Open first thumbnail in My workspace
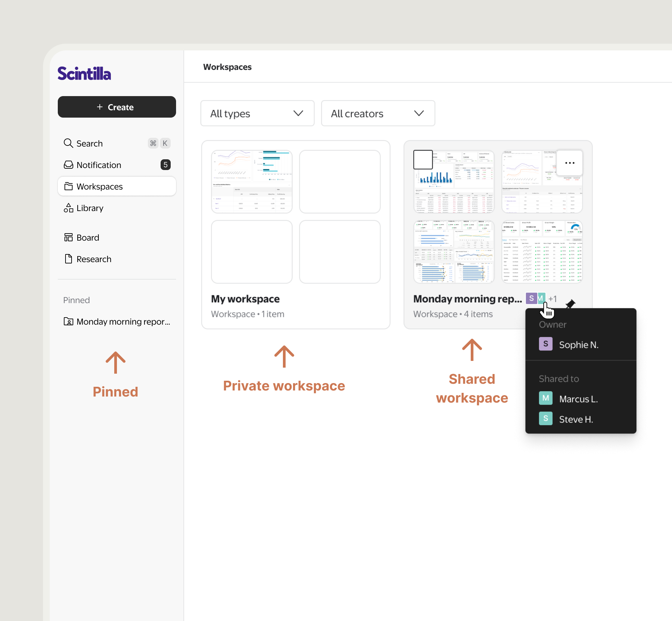672x621 pixels. [x=252, y=181]
